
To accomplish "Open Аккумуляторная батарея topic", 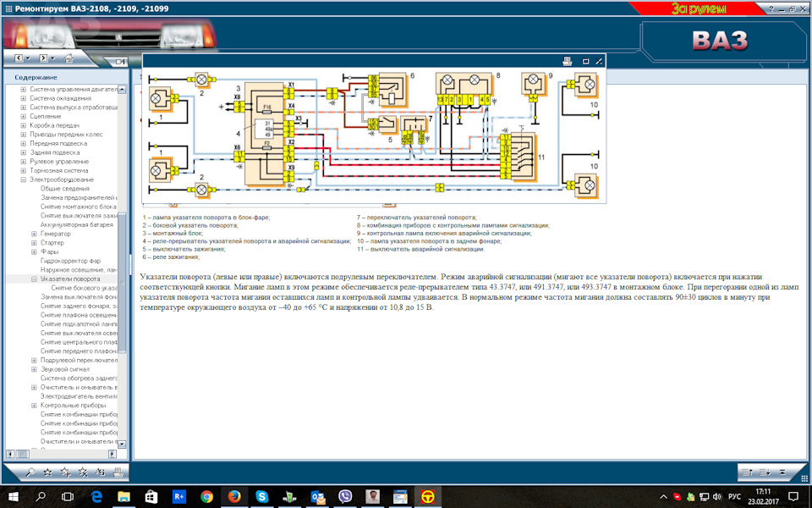I will coord(77,224).
